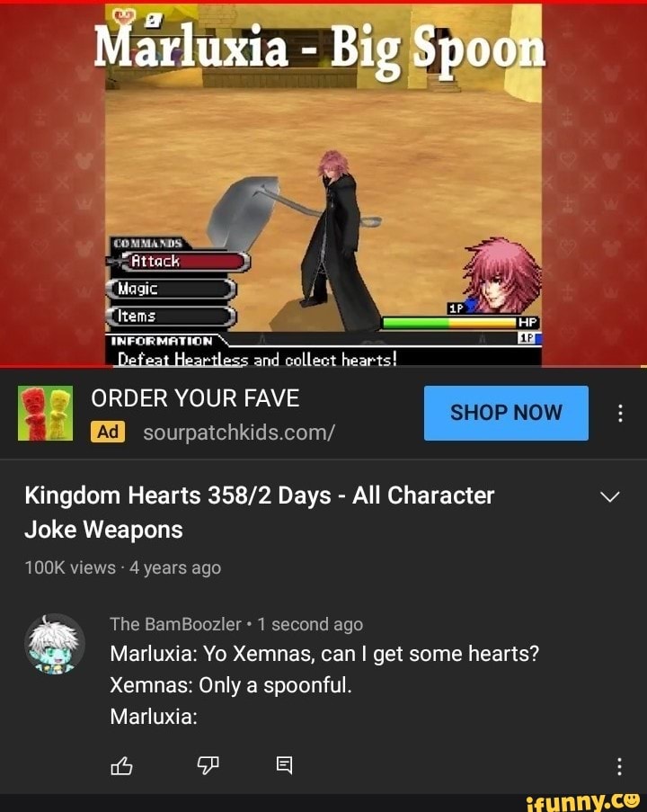Click the SHOP NOW button
Image resolution: width=647 pixels, height=812 pixels.
click(506, 413)
